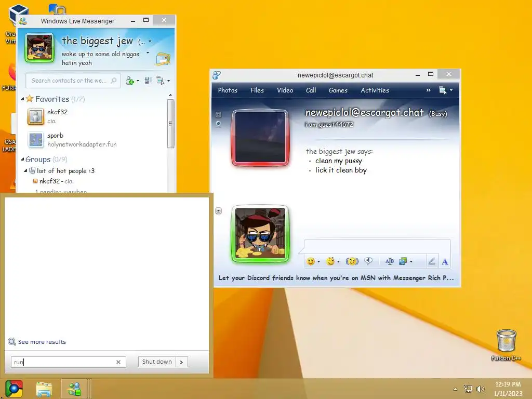Expand more toolbar options chevron in chat
The width and height of the screenshot is (532, 399).
(429, 90)
